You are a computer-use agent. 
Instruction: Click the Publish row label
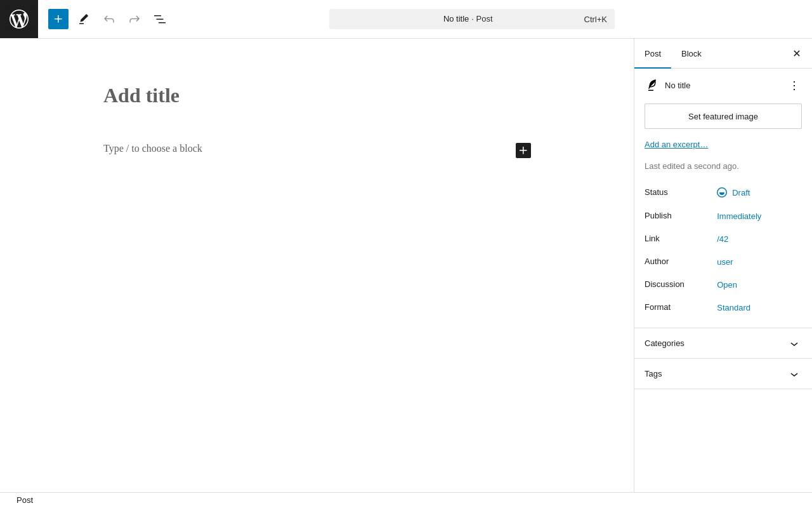tap(658, 215)
